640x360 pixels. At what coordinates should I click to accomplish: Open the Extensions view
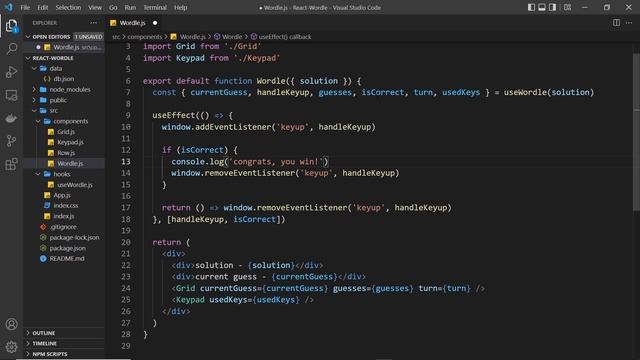pyautogui.click(x=11, y=164)
